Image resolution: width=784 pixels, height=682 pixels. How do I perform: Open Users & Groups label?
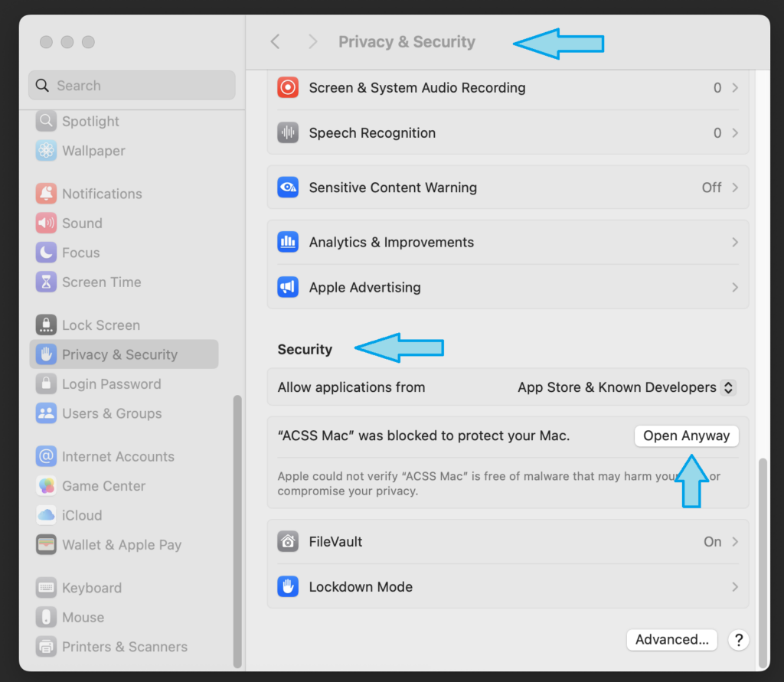[x=112, y=413]
